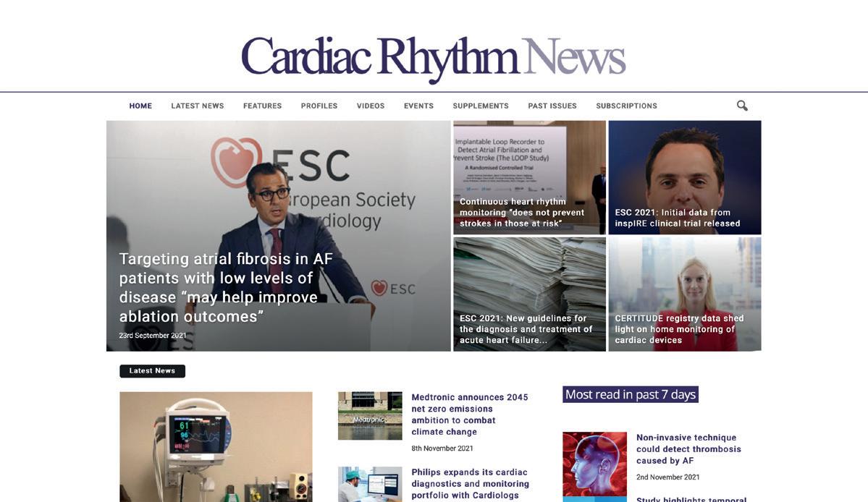Open the atrial fibrosis ablation outcomes headline
The width and height of the screenshot is (868, 502).
(226, 287)
